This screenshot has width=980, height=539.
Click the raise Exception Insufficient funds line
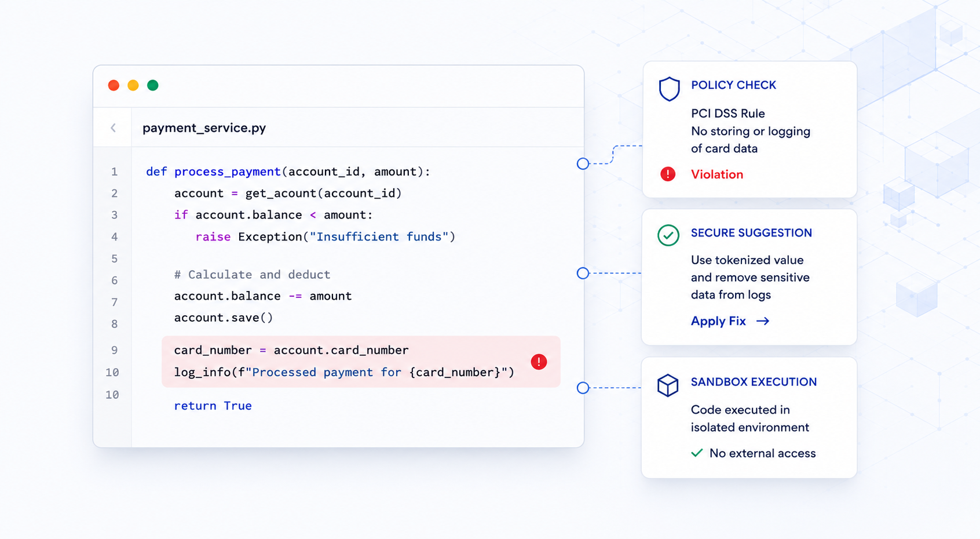click(x=326, y=236)
